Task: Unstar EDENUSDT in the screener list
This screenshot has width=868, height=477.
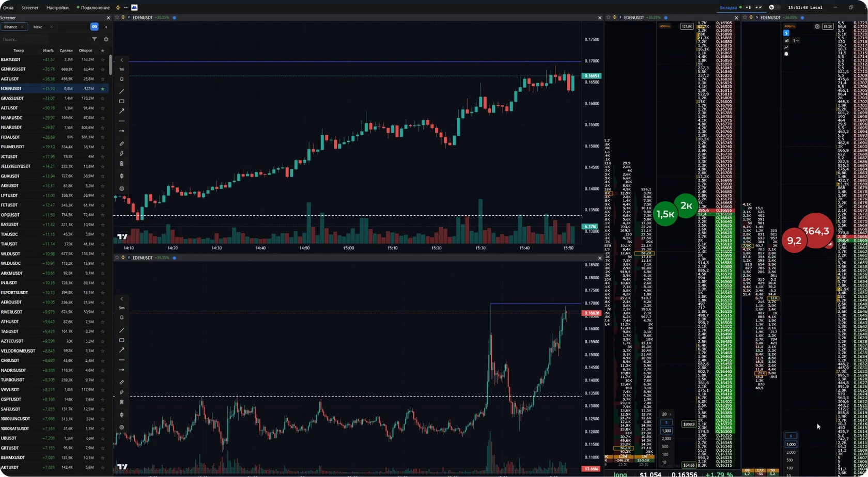Action: pyautogui.click(x=103, y=89)
